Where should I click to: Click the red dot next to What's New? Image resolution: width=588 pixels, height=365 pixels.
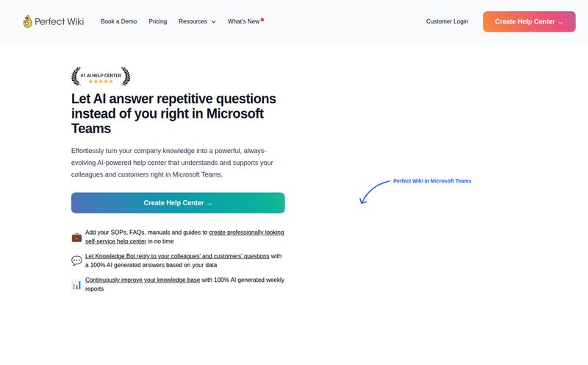click(x=262, y=20)
